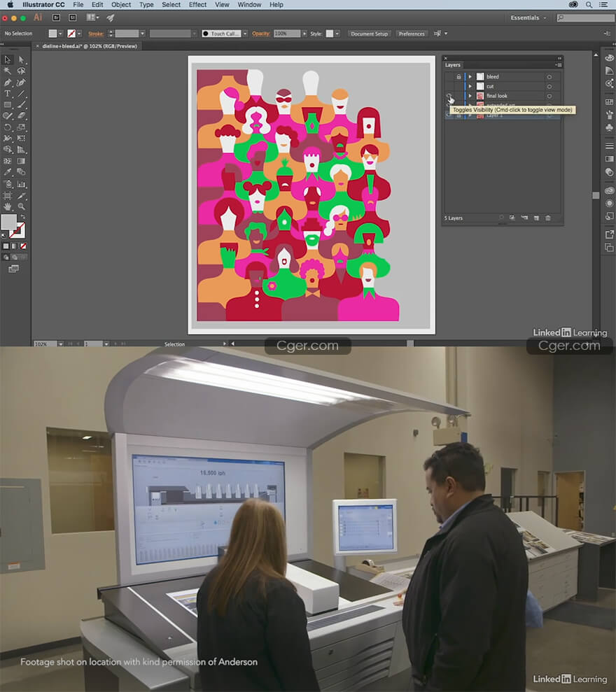Select the Gradient tool
The image size is (616, 692).
point(21,161)
